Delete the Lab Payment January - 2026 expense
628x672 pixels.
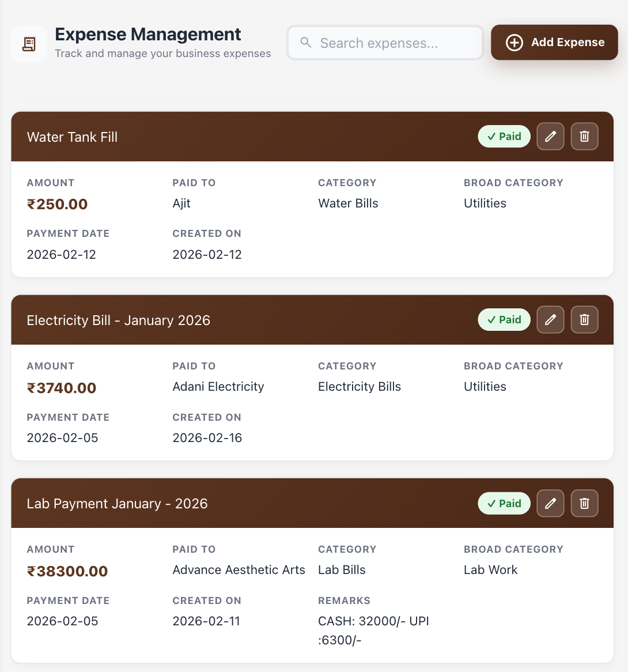(584, 503)
